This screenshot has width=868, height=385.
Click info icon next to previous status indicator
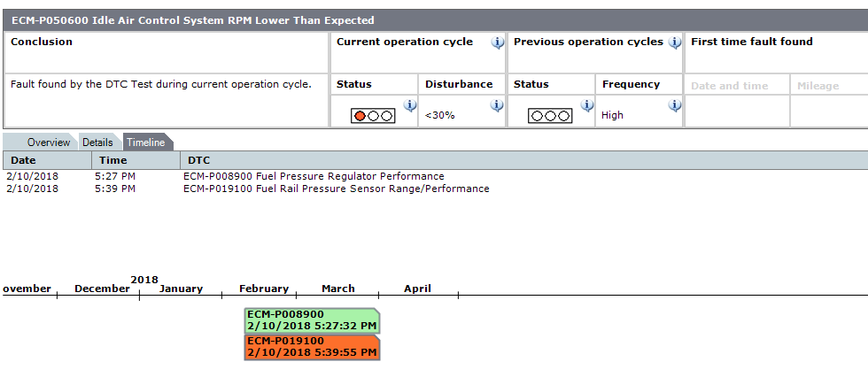586,106
